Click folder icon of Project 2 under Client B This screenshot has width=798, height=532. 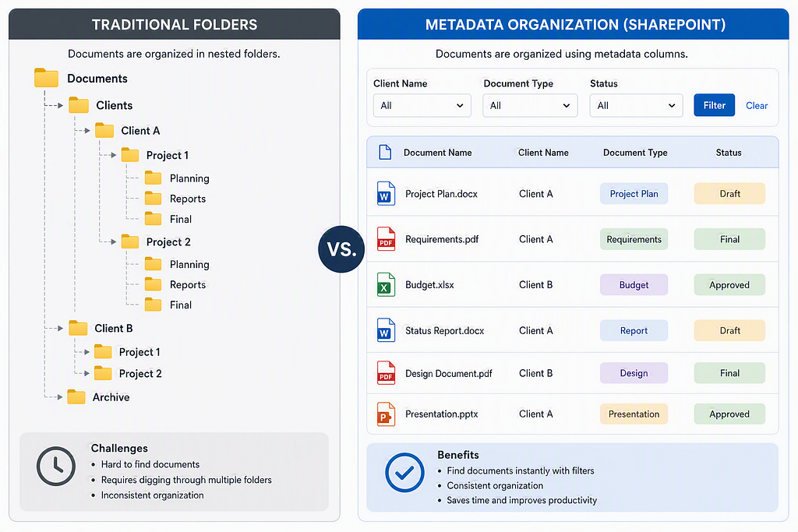point(104,373)
